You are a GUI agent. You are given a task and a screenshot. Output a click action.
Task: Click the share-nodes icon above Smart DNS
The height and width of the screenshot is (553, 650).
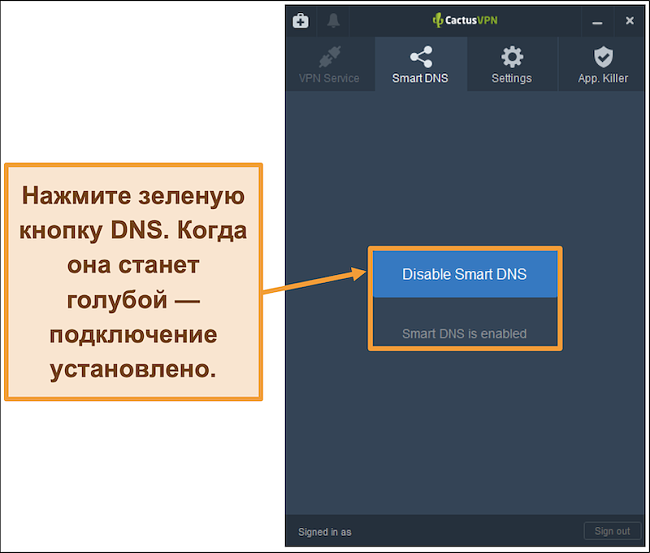pyautogui.click(x=421, y=57)
